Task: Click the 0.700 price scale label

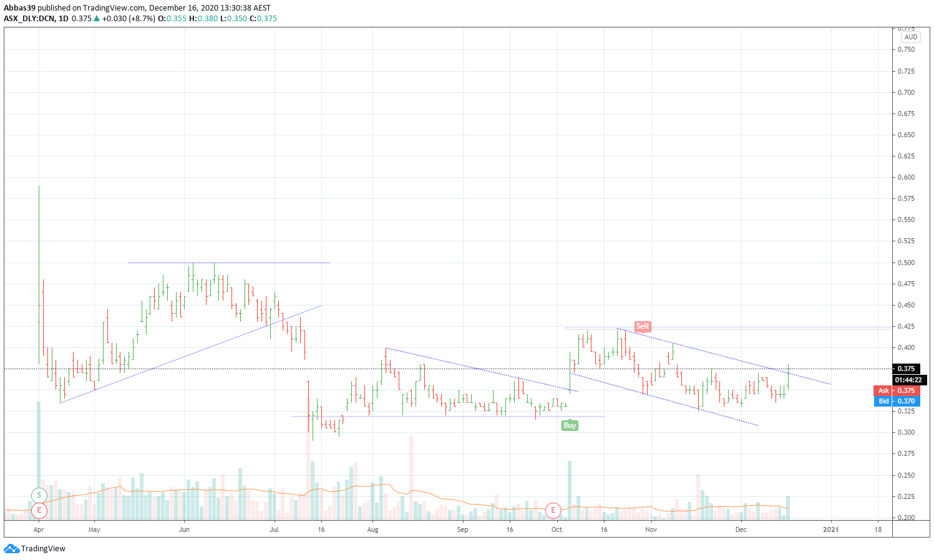Action: click(x=906, y=92)
